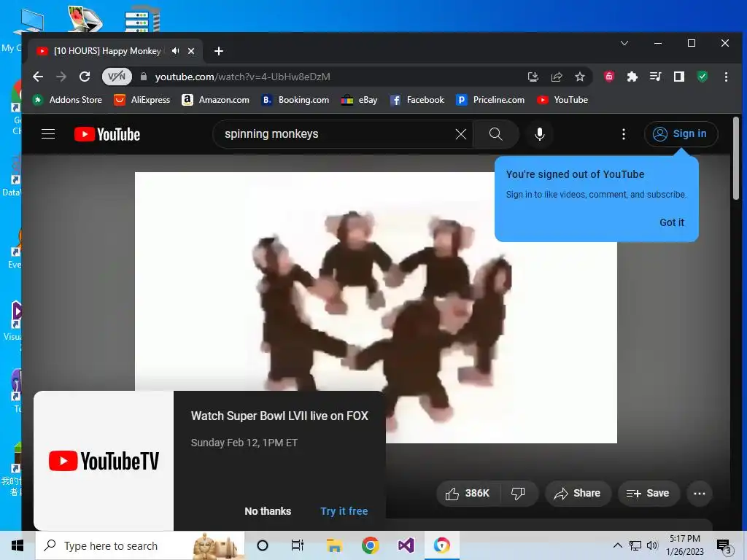Go to YouTube home via logo
747x560 pixels.
[107, 134]
